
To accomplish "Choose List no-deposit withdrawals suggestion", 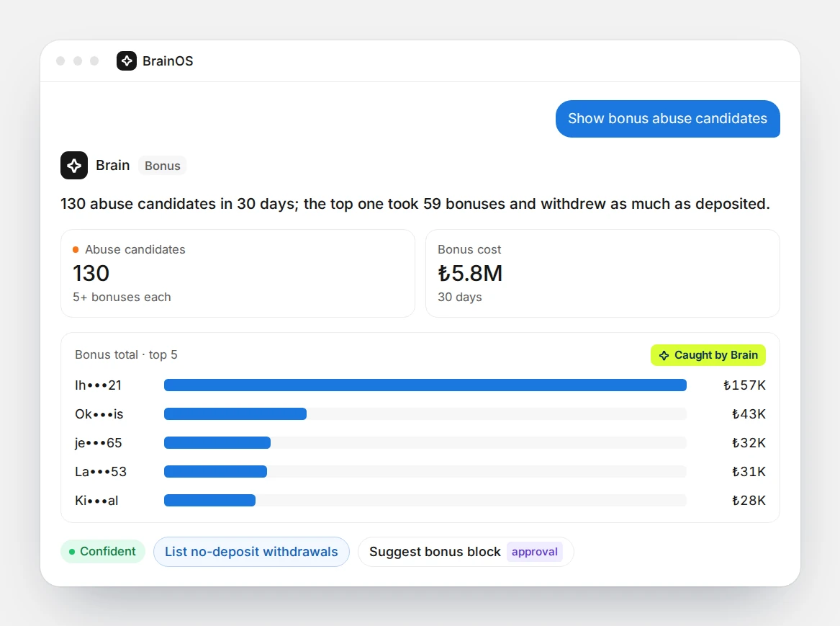I will pyautogui.click(x=251, y=552).
